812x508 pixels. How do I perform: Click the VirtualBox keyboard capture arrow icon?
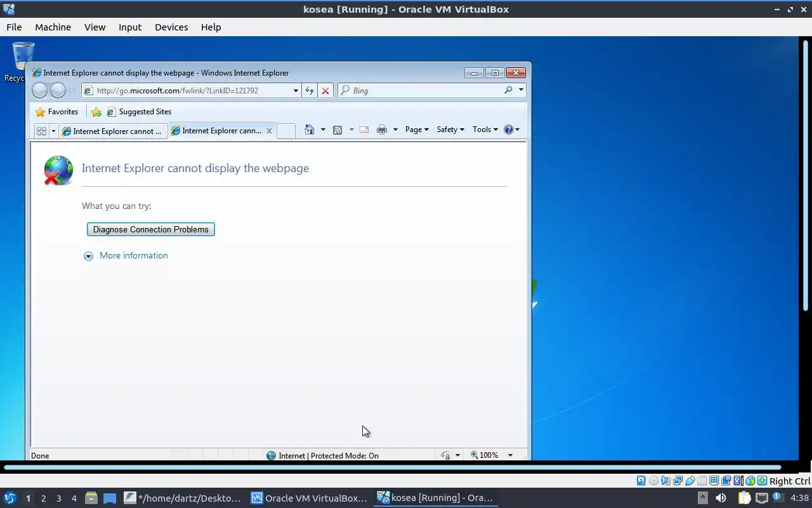tap(762, 481)
